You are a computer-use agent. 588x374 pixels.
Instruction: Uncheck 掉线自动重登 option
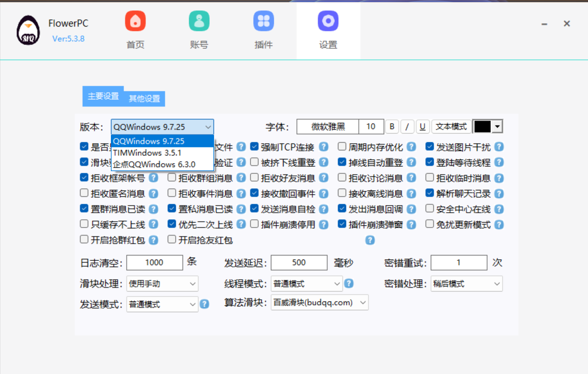(342, 162)
